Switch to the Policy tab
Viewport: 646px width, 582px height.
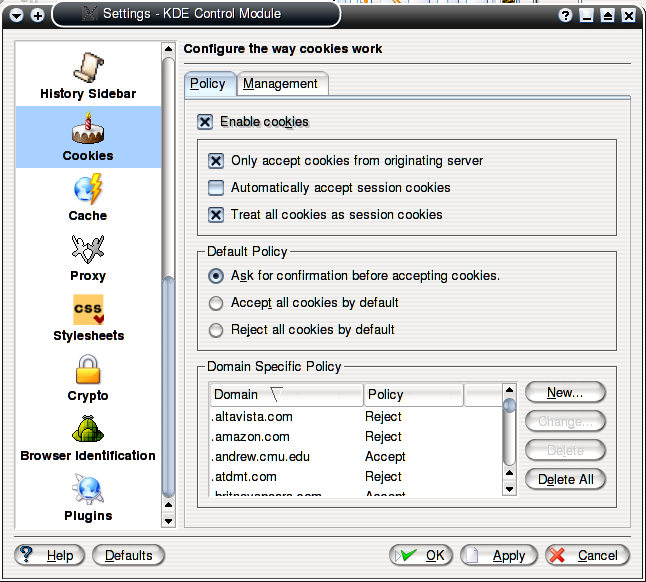click(x=208, y=84)
